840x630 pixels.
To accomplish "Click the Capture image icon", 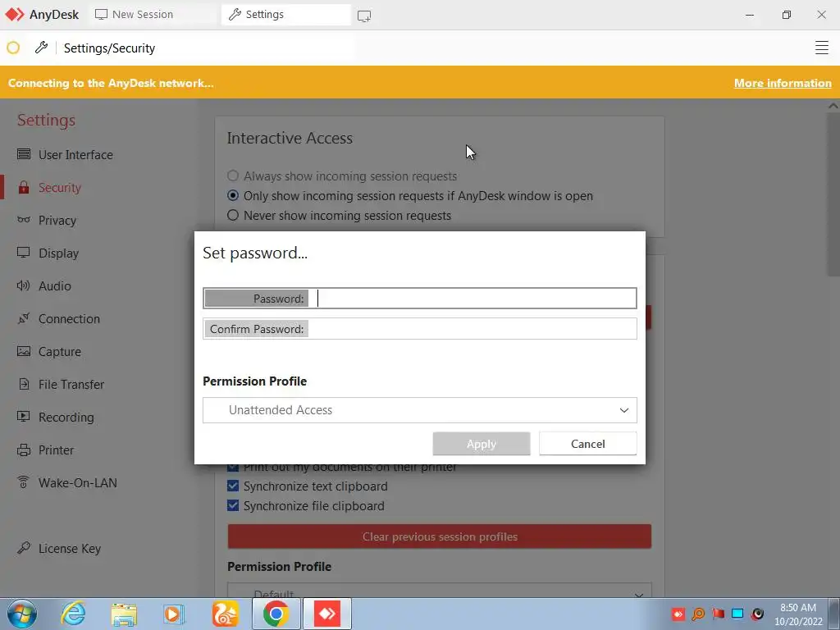I will pyautogui.click(x=24, y=351).
